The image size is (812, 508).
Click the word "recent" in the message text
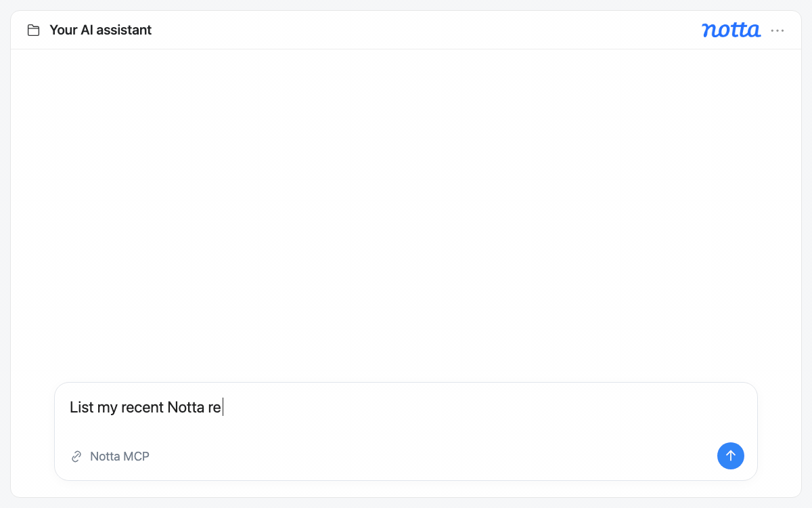click(142, 408)
